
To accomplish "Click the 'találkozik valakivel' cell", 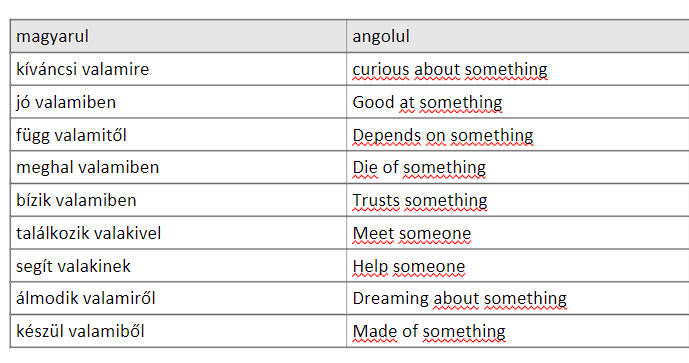I will coord(178,233).
